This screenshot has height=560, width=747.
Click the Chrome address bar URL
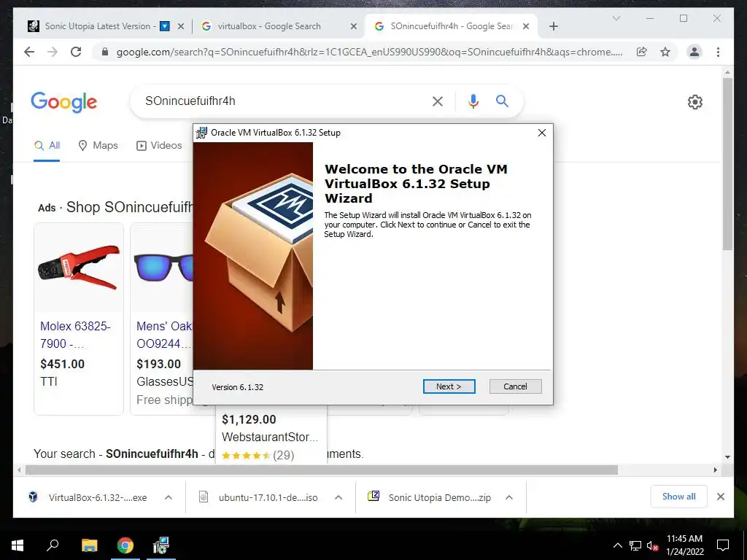click(369, 52)
